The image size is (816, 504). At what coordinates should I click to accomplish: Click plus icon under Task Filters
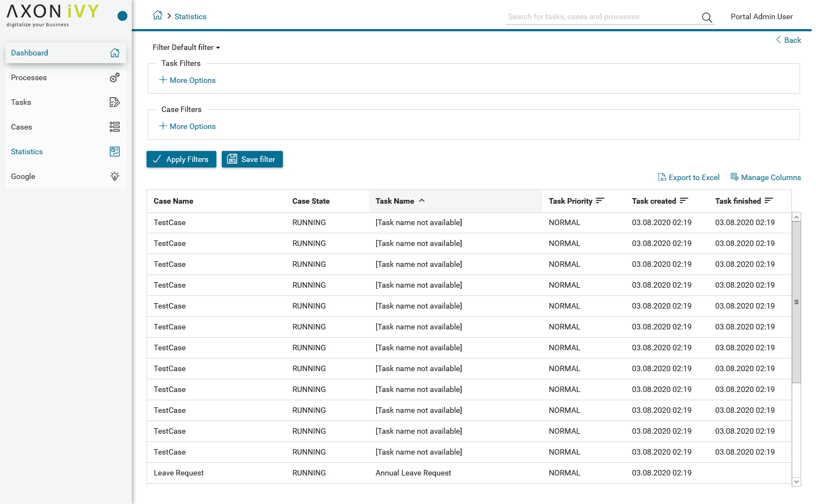163,80
